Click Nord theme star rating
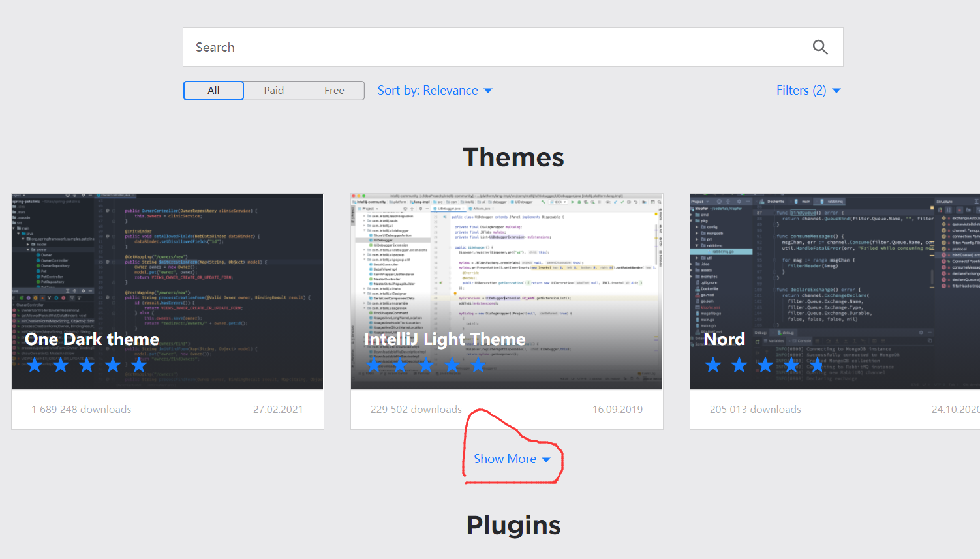 pyautogui.click(x=765, y=365)
